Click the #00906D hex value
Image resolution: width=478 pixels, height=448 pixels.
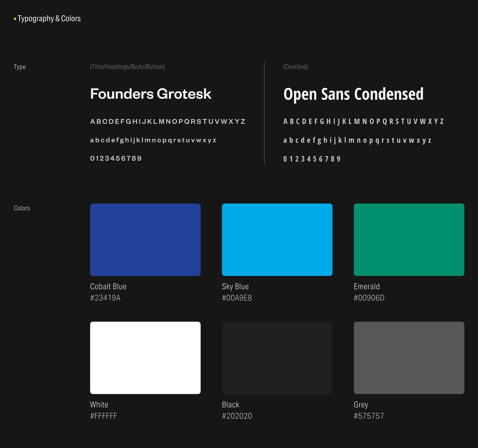click(369, 298)
